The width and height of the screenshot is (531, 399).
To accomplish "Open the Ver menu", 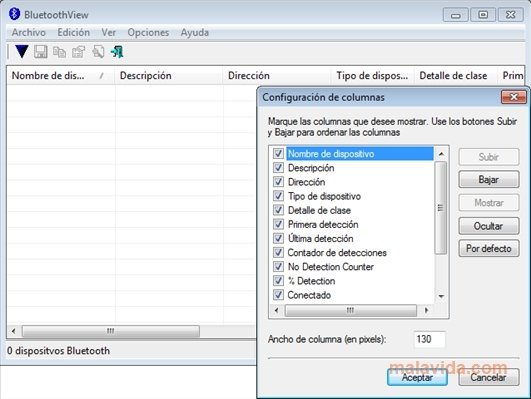I will pyautogui.click(x=109, y=33).
